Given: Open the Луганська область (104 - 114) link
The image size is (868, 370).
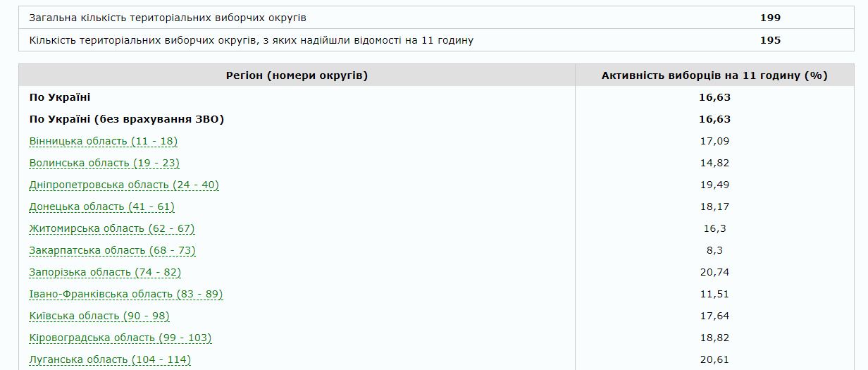Looking at the screenshot, I should pos(110,359).
